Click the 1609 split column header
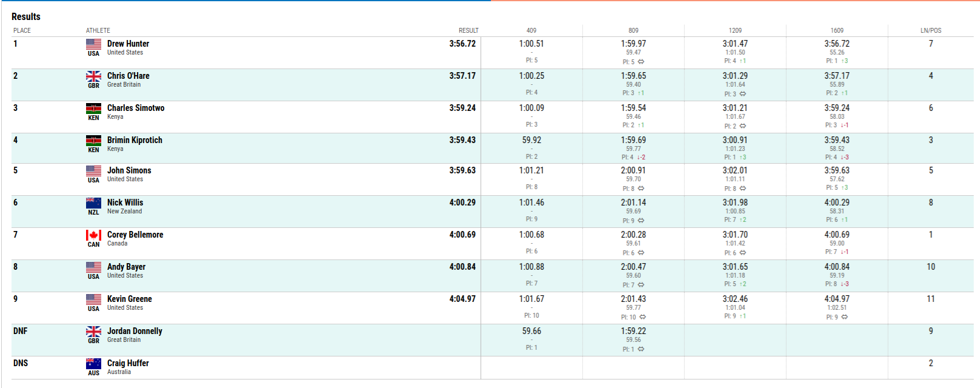Screen dimensions: 980x388 pyautogui.click(x=836, y=30)
